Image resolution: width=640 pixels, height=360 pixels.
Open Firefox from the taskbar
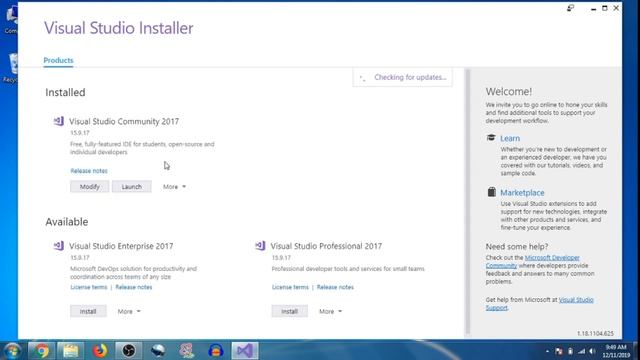pyautogui.click(x=100, y=351)
